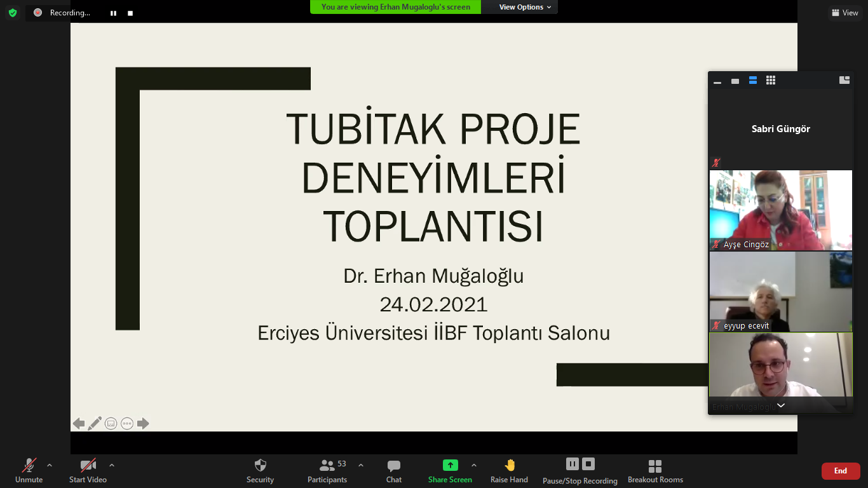Select the Erhan Mugaloglu video tile

[781, 373]
